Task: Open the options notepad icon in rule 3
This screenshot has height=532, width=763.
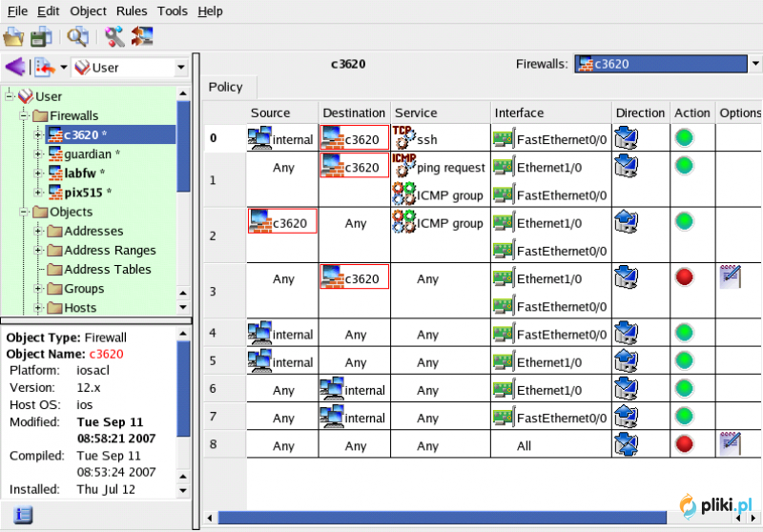Action: [x=730, y=276]
